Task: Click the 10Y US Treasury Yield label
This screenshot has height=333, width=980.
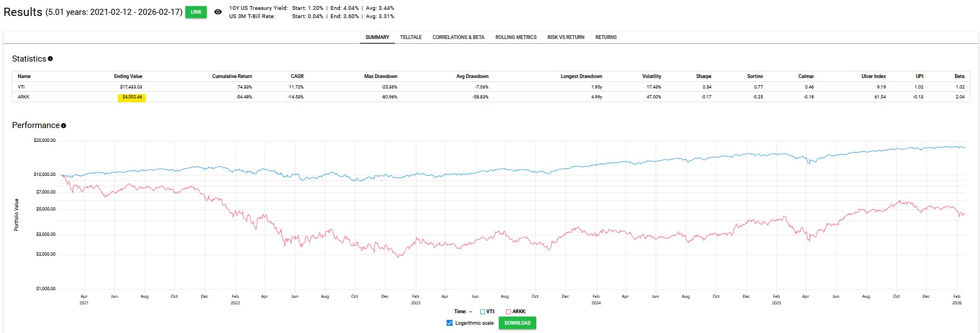Action: click(x=258, y=8)
